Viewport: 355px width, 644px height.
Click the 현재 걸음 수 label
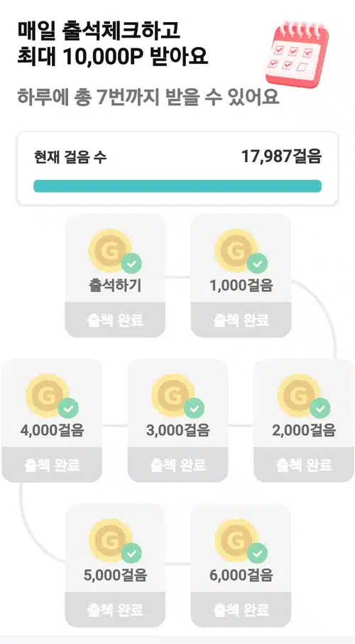(70, 157)
